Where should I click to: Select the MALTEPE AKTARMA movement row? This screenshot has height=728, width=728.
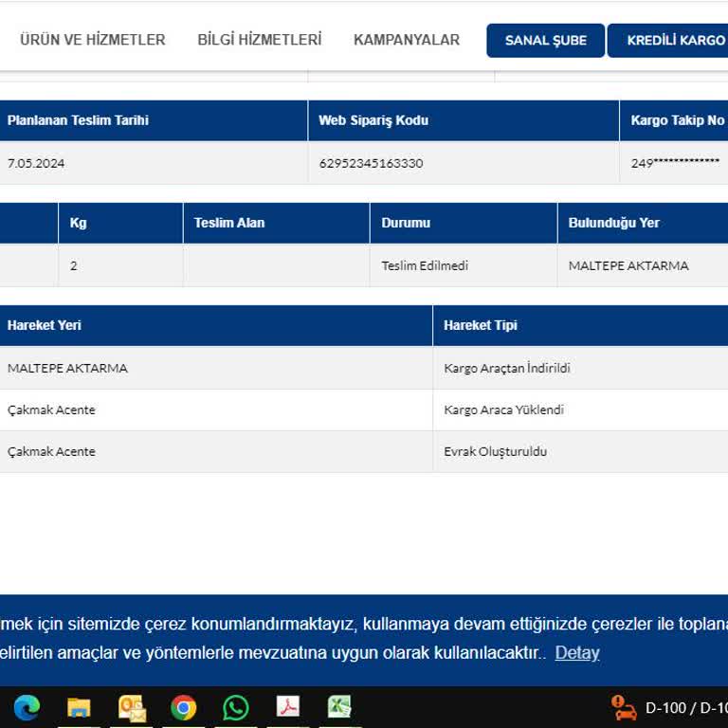pos(67,368)
